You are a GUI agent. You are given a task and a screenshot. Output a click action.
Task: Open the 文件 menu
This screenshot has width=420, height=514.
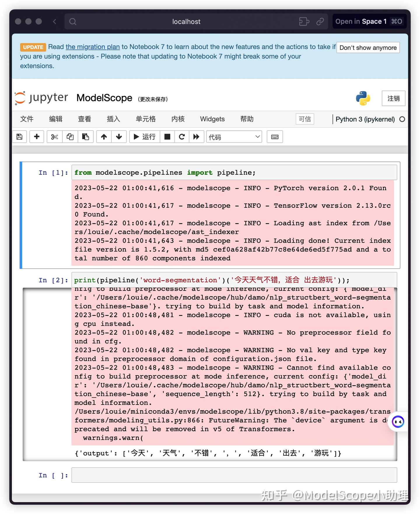point(27,119)
